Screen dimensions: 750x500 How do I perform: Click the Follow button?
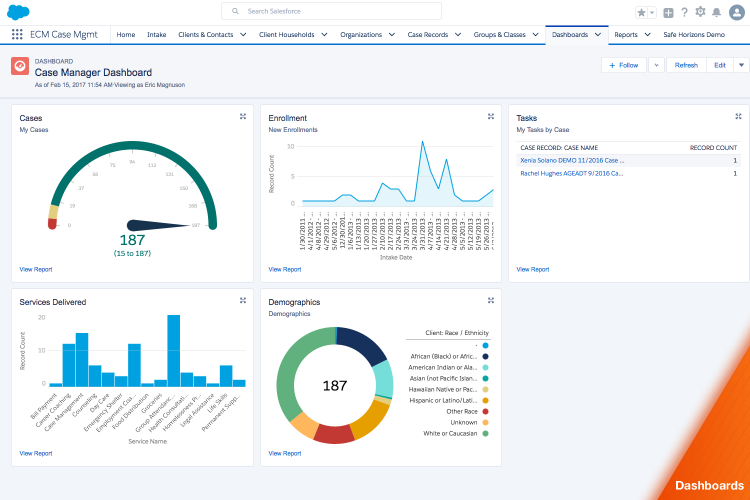pos(624,65)
